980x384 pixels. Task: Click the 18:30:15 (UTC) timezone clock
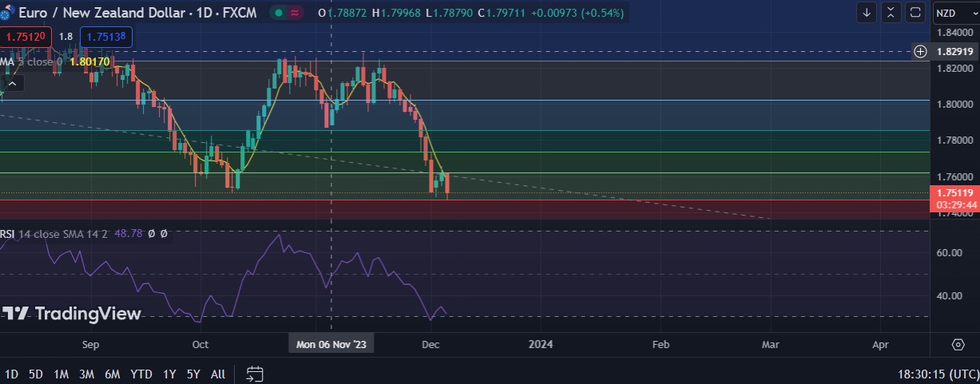(x=938, y=373)
